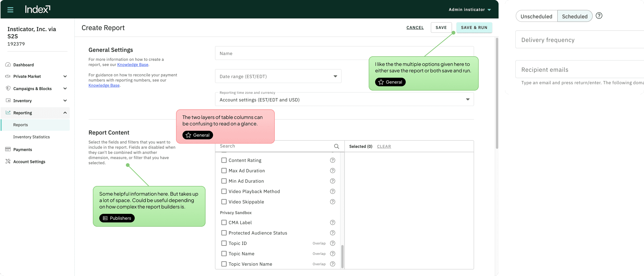The height and width of the screenshot is (276, 644).
Task: Click the Inventory sidebar icon
Action: tap(8, 100)
